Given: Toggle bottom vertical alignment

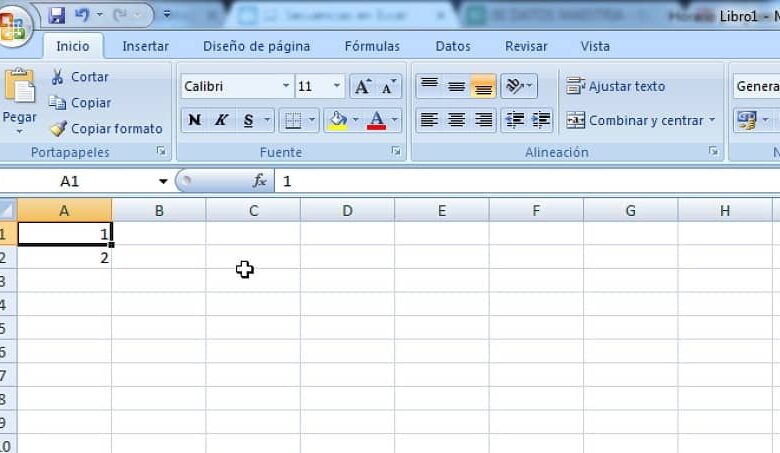Looking at the screenshot, I should (484, 86).
